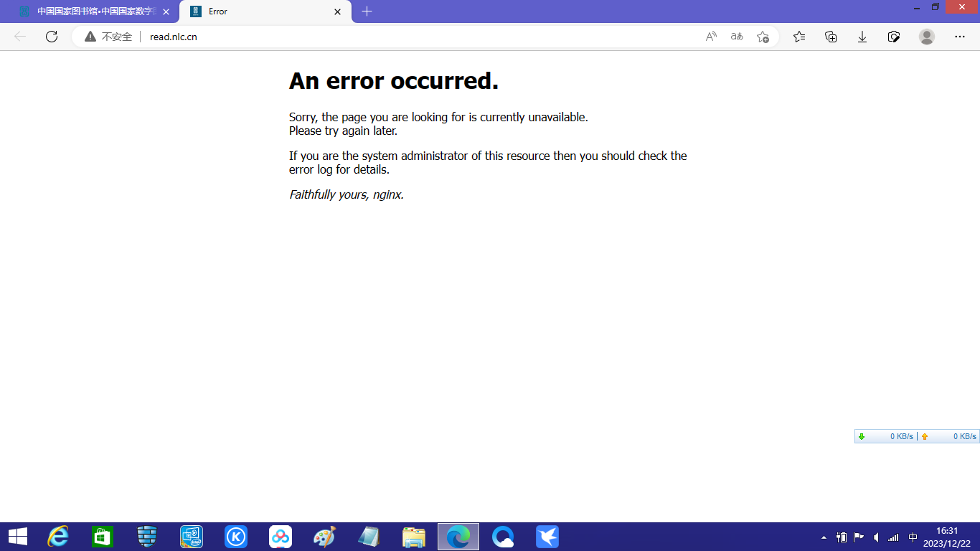Open the Downloads icon

(862, 37)
